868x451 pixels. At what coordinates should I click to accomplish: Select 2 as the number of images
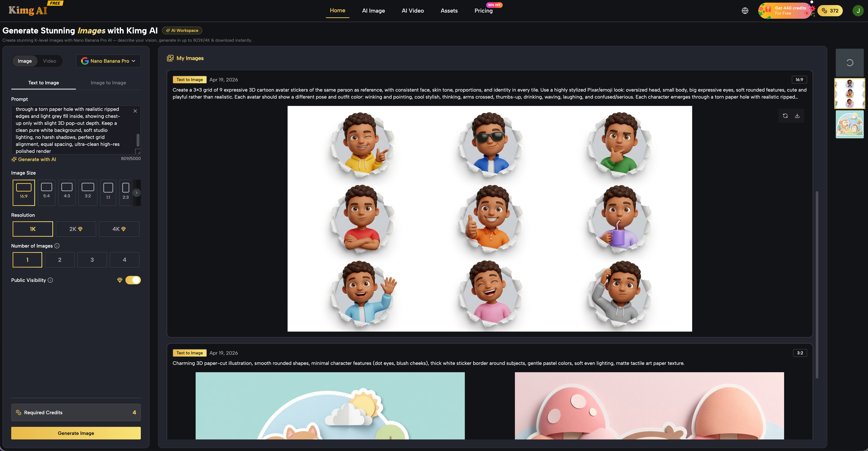pos(60,260)
